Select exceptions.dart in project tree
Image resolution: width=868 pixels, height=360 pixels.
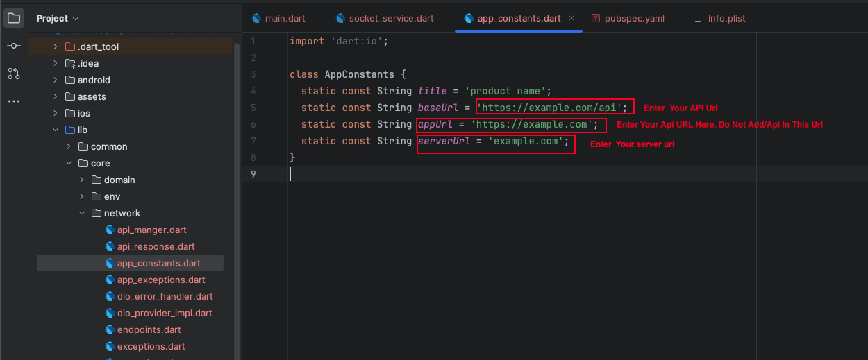(151, 346)
